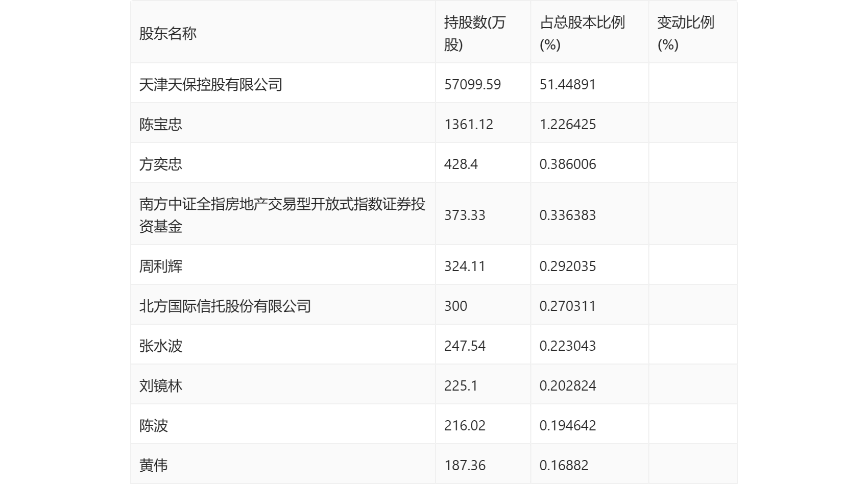The image size is (868, 484).
Task: Select the 南方中证全指房地产 fund name
Action: (282, 215)
